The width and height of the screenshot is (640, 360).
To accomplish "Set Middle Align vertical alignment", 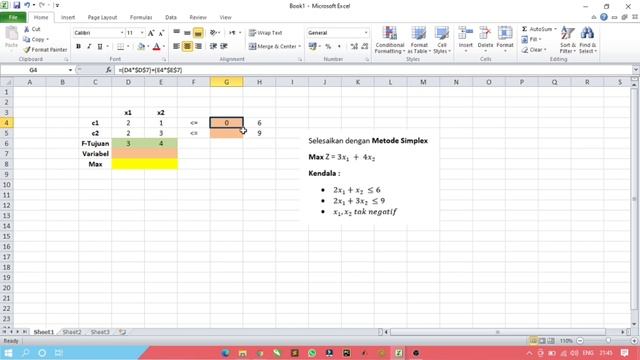I will pyautogui.click(x=187, y=33).
